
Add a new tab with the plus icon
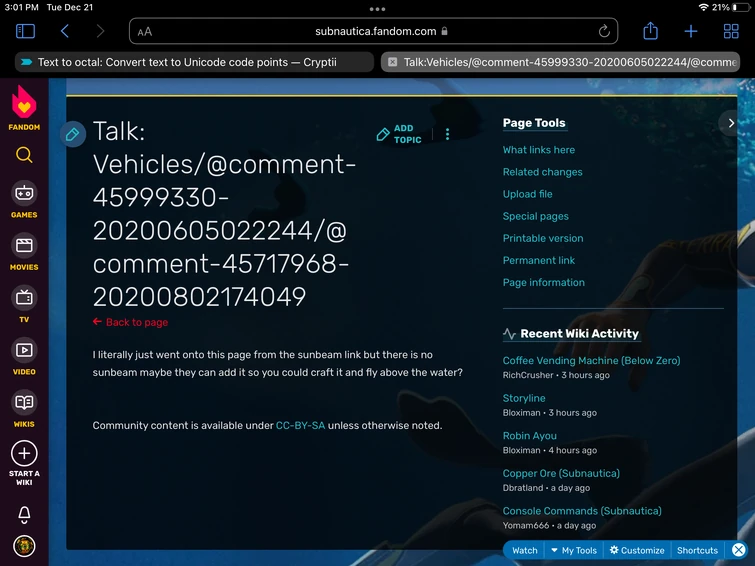[690, 31]
